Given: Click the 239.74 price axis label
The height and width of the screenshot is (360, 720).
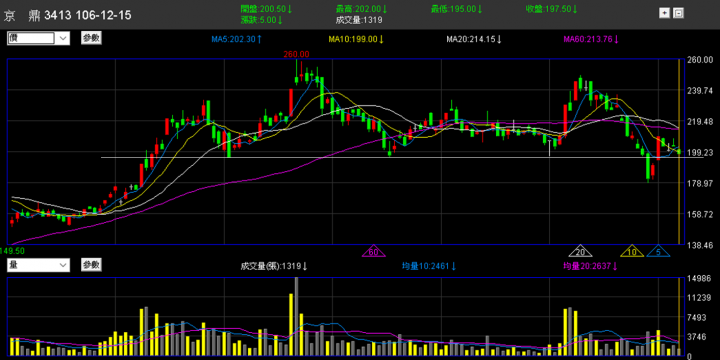Looking at the screenshot, I should point(699,90).
